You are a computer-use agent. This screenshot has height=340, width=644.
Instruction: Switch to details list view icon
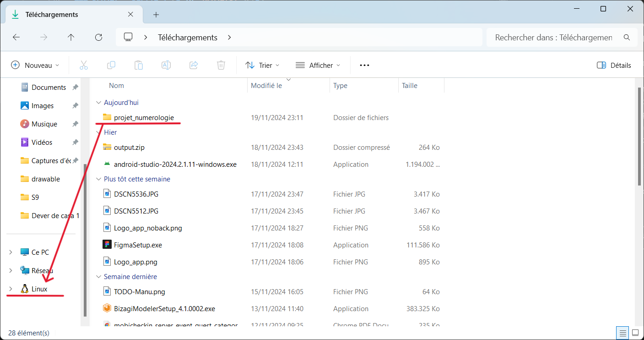click(623, 332)
